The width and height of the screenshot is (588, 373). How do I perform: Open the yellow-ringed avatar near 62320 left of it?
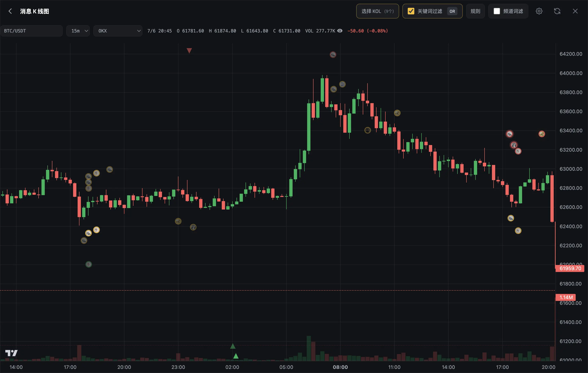point(88,233)
